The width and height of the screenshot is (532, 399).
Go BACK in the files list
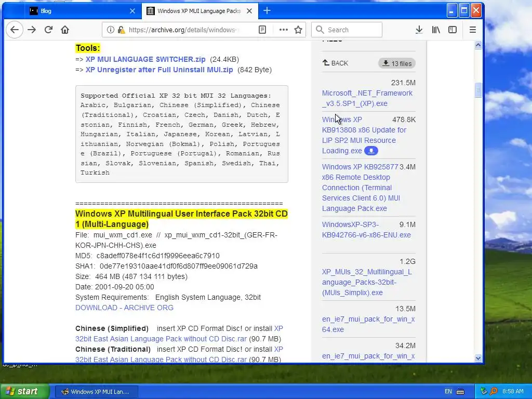[335, 63]
